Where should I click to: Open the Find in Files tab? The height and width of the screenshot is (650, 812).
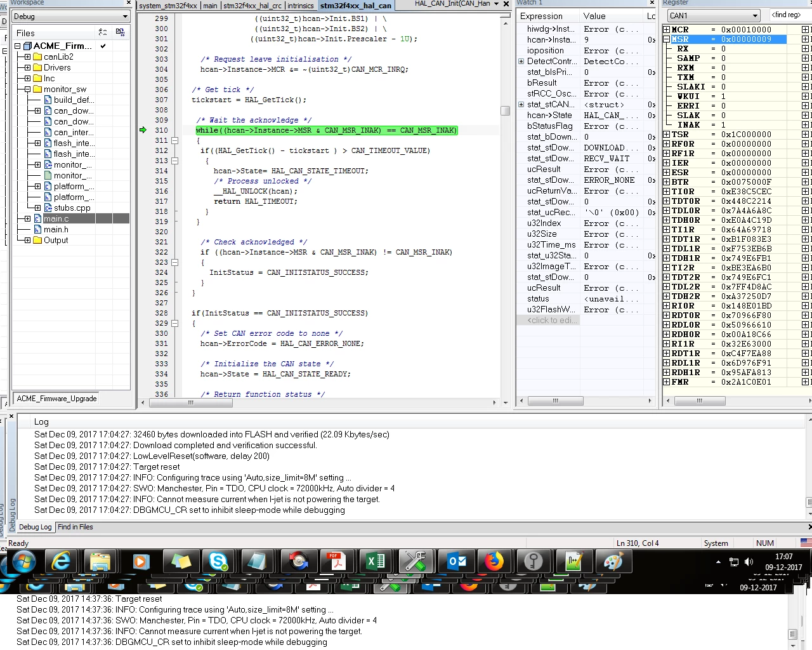pyautogui.click(x=75, y=527)
